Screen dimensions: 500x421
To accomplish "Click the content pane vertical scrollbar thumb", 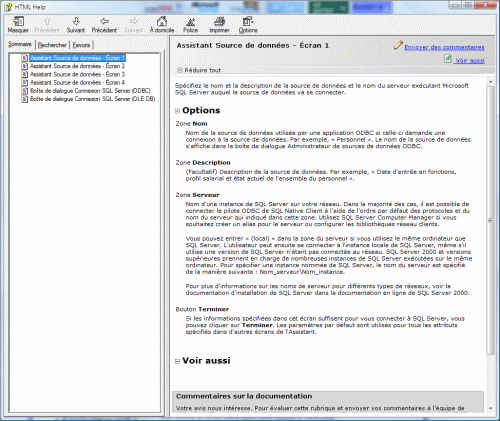I will point(490,220).
